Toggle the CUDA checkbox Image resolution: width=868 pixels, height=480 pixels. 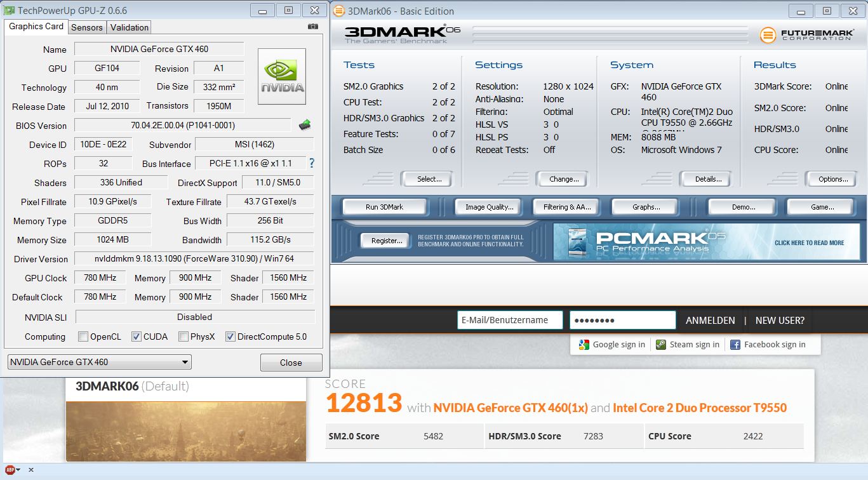coord(136,337)
